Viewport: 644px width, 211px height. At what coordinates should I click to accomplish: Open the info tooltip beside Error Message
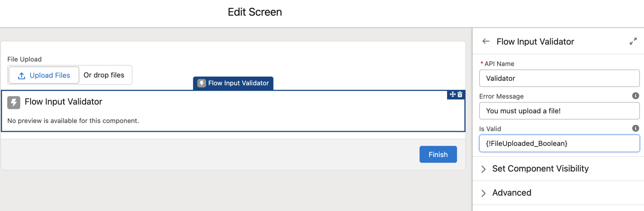[635, 96]
